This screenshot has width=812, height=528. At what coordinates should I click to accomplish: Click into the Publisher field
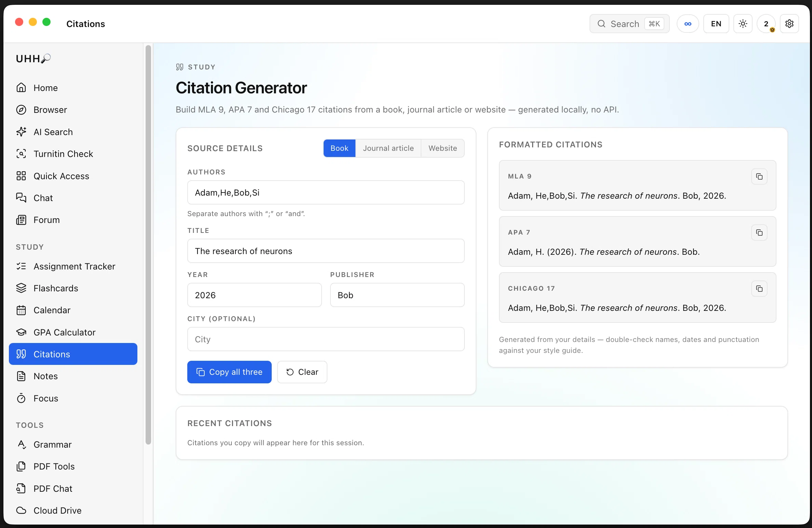click(397, 295)
